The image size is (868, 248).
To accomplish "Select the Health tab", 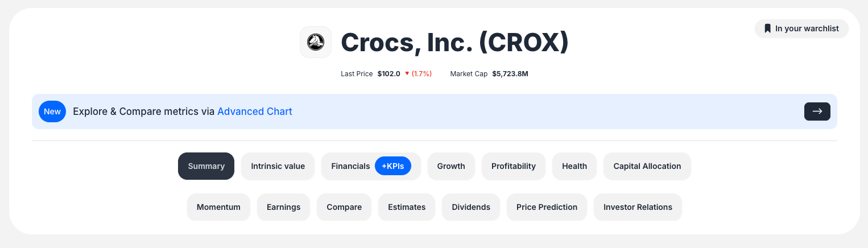I will coord(574,166).
